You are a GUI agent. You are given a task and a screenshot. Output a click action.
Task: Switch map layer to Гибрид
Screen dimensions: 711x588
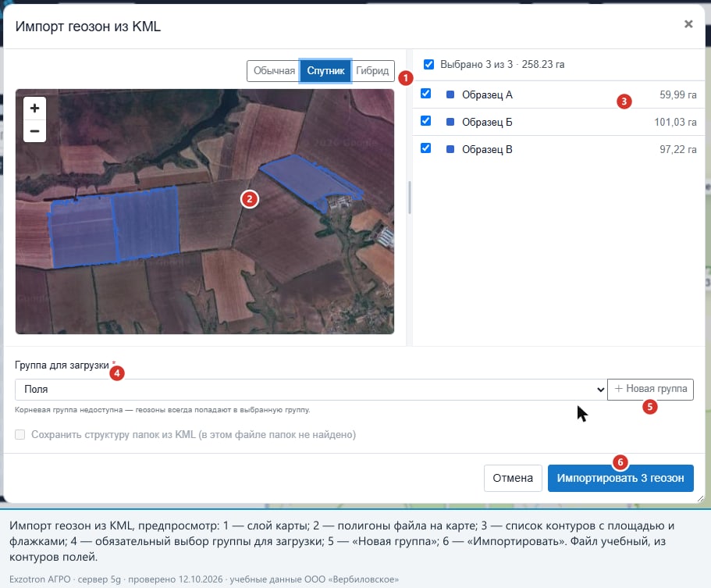pos(373,71)
